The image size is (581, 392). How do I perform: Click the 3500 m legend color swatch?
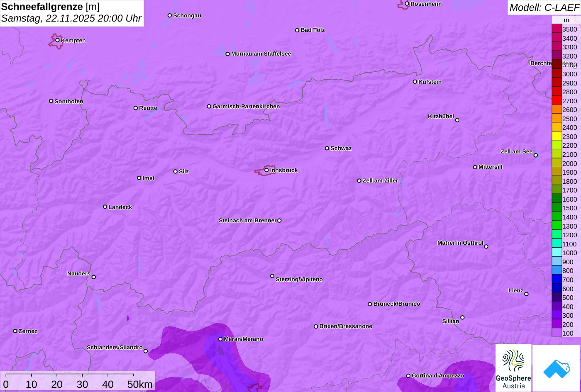pyautogui.click(x=557, y=29)
